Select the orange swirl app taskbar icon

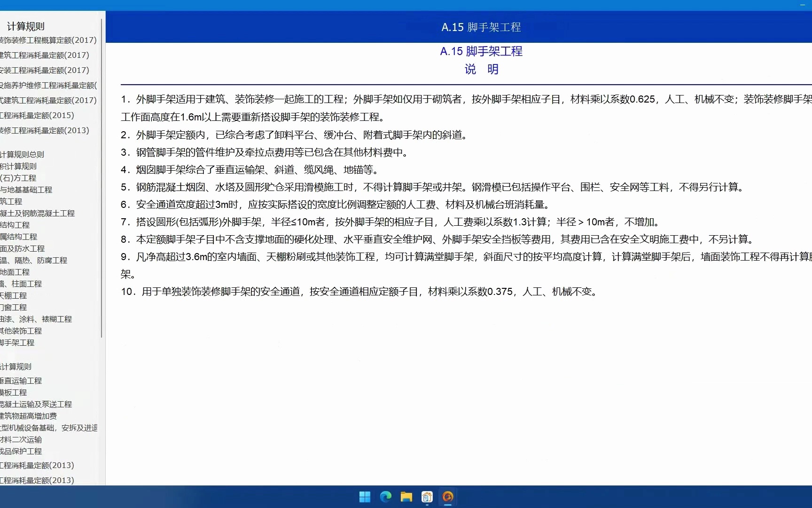[447, 497]
